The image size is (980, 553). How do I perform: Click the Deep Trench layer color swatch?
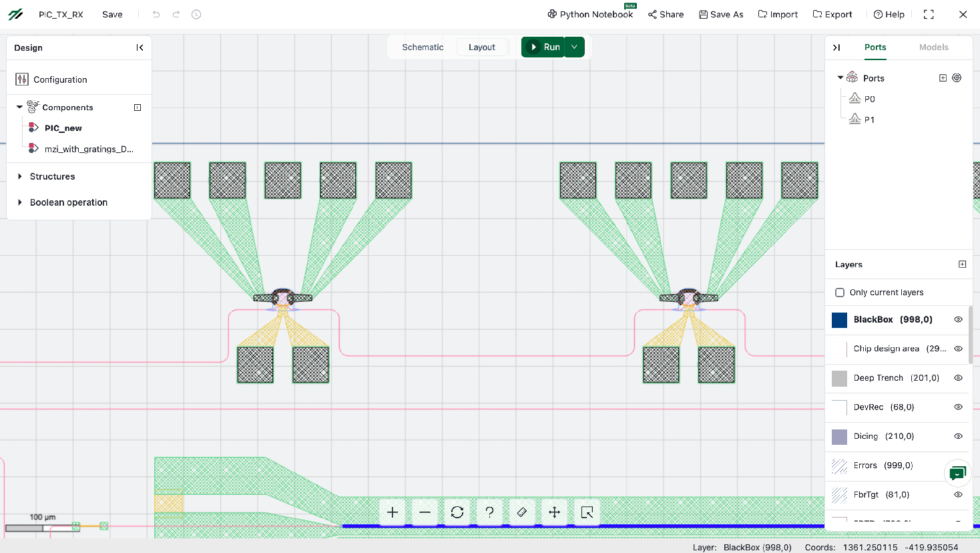coord(839,378)
